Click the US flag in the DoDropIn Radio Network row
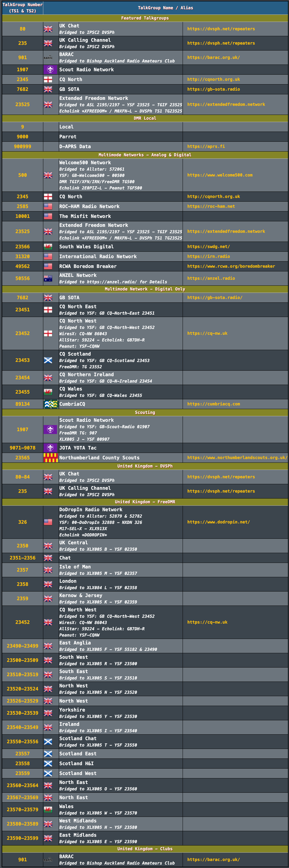289x868 pixels. click(48, 522)
